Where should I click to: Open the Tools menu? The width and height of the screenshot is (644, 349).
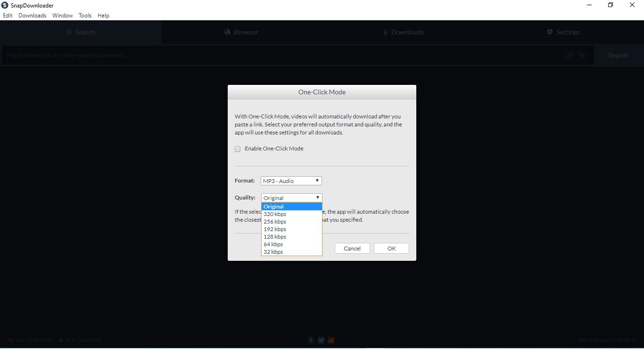point(85,16)
